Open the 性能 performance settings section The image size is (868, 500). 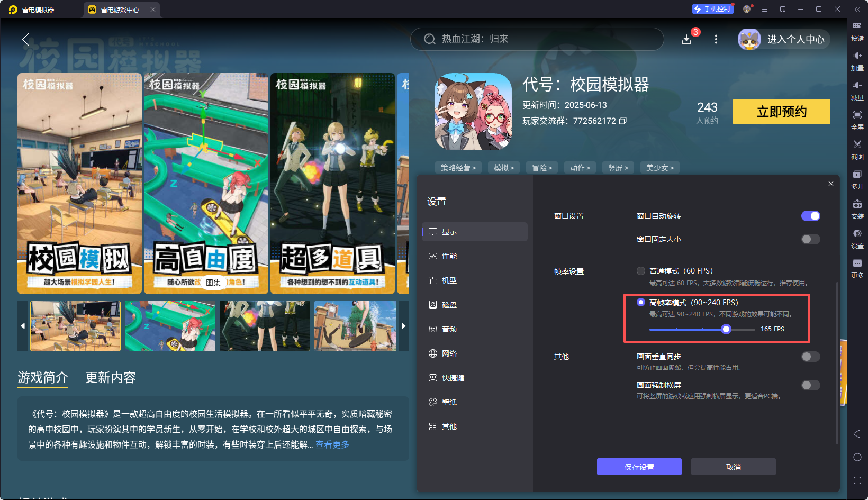[475, 256]
